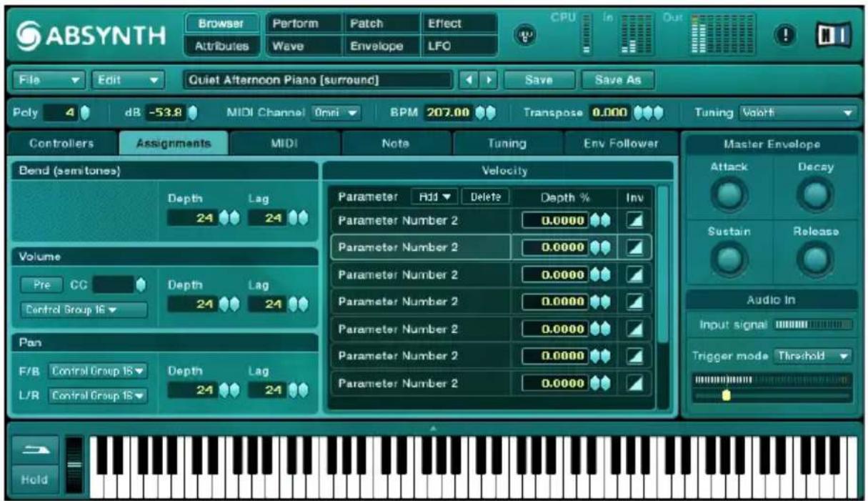Open the File dropdown menu
The image size is (868, 501).
49,79
